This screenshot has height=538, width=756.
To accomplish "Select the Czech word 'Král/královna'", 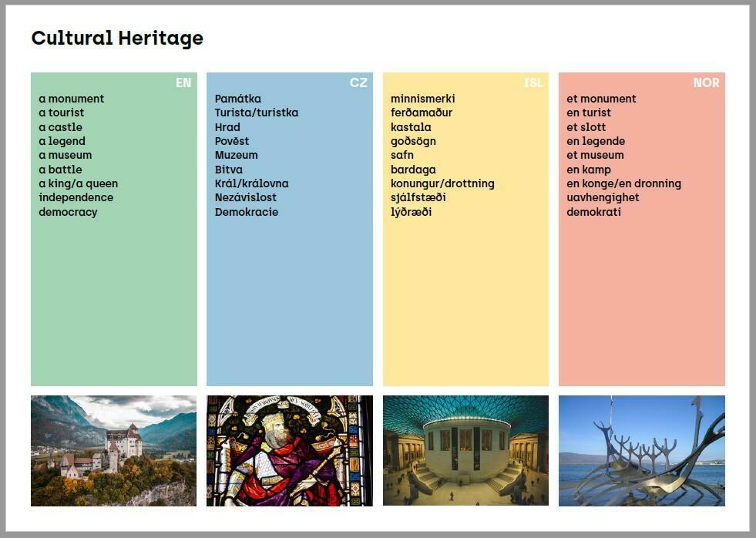I will pyautogui.click(x=252, y=183).
